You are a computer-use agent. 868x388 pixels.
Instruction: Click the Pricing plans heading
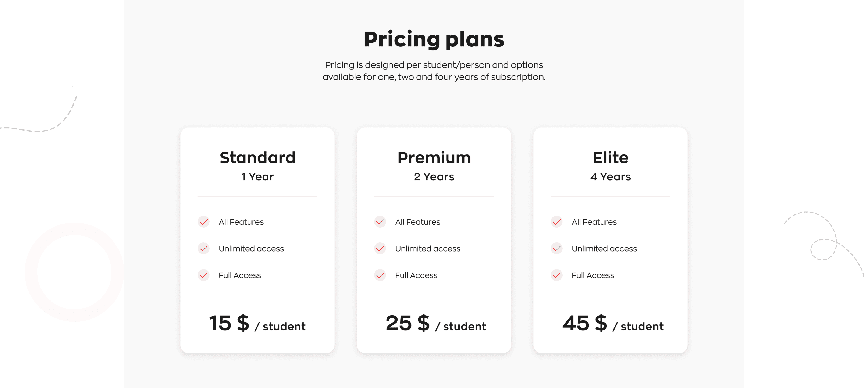(x=434, y=39)
